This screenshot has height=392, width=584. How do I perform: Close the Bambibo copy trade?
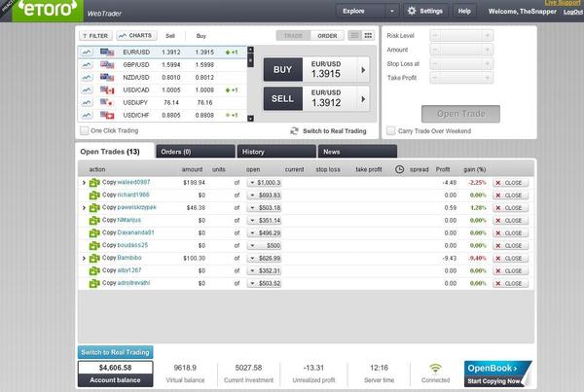click(x=510, y=259)
